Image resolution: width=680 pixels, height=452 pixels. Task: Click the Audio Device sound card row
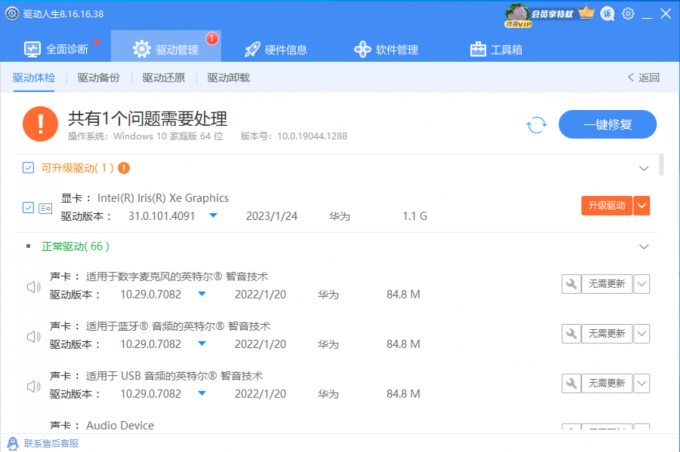120,425
